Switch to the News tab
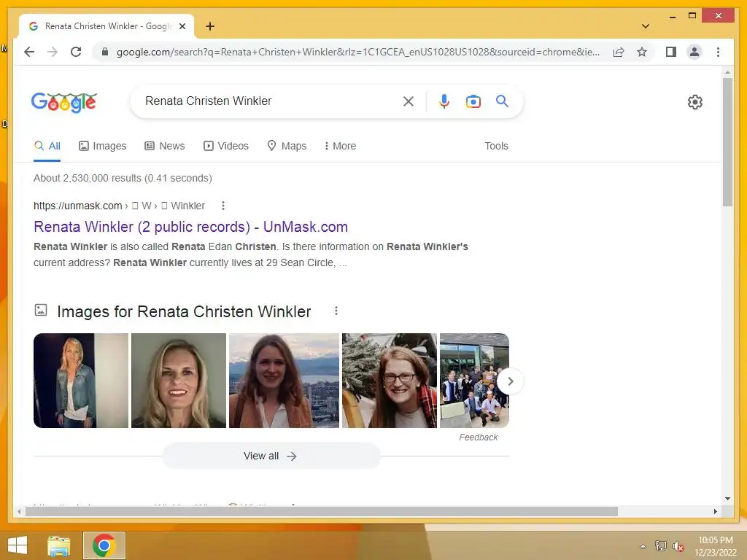Image resolution: width=747 pixels, height=560 pixels. (x=164, y=146)
